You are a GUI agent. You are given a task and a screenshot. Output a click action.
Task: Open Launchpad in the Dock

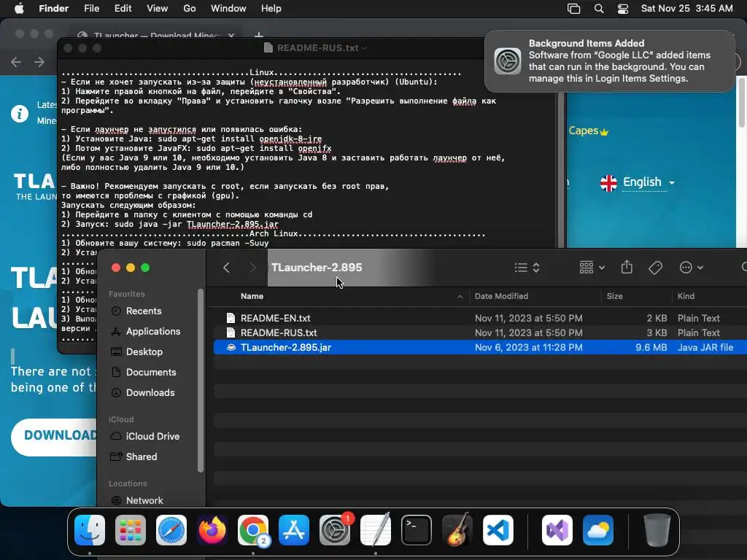[131, 530]
